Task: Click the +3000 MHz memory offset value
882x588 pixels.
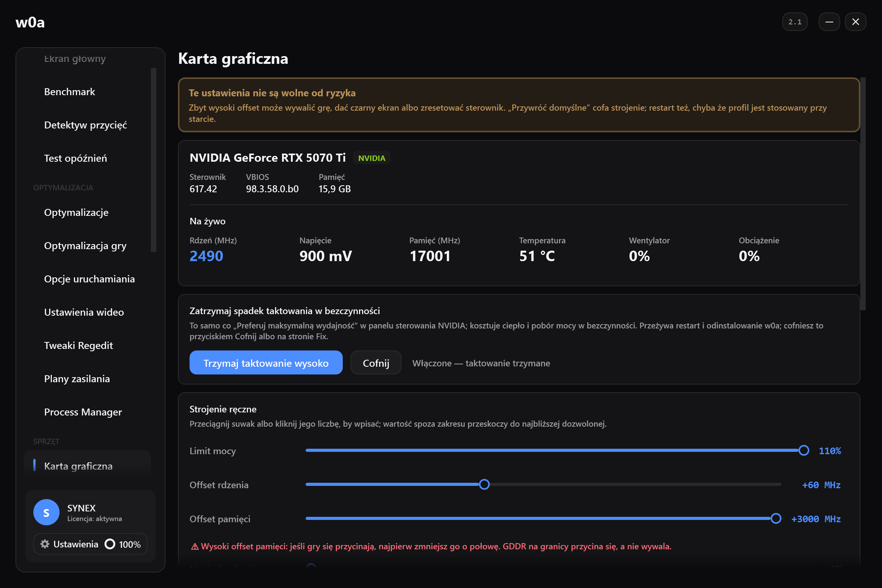Action: coord(816,519)
